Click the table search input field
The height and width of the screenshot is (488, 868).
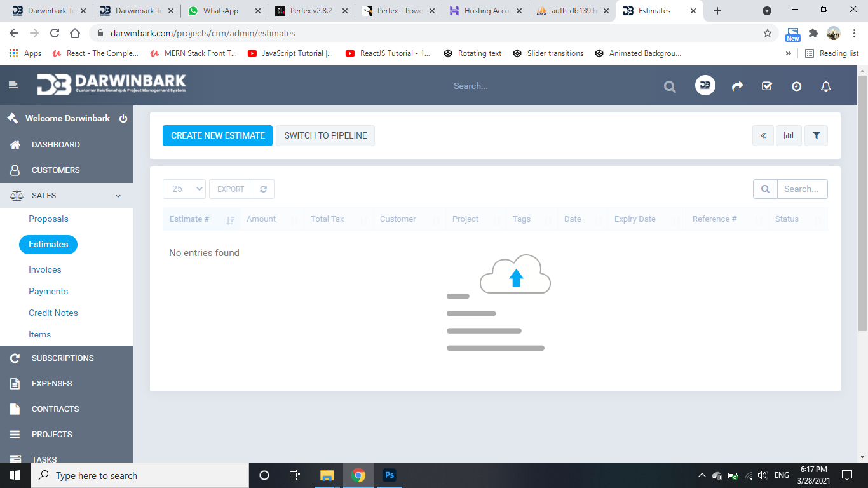(x=802, y=189)
